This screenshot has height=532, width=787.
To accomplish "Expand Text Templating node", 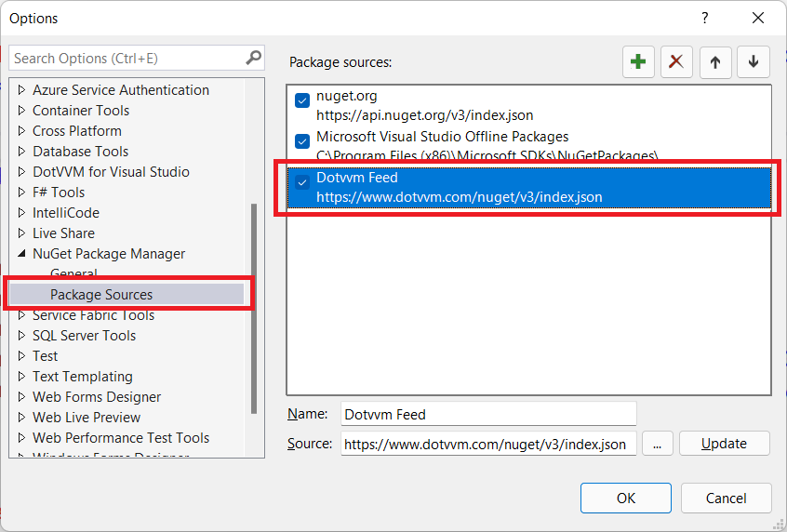I will pyautogui.click(x=21, y=377).
